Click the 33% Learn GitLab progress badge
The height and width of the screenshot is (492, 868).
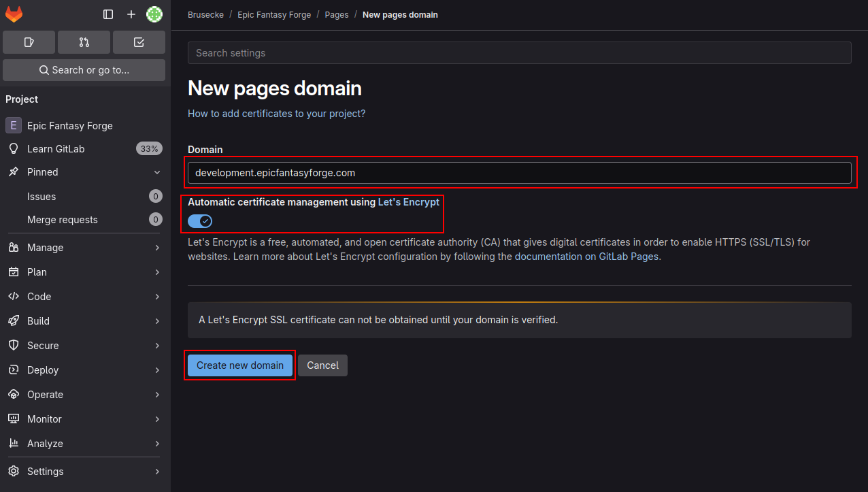(149, 148)
